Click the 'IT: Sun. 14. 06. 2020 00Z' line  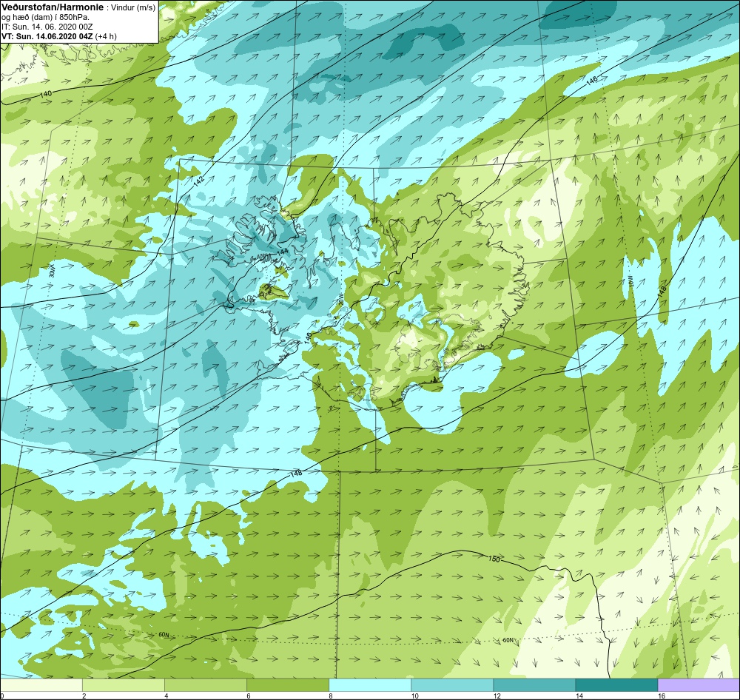[x=47, y=27]
